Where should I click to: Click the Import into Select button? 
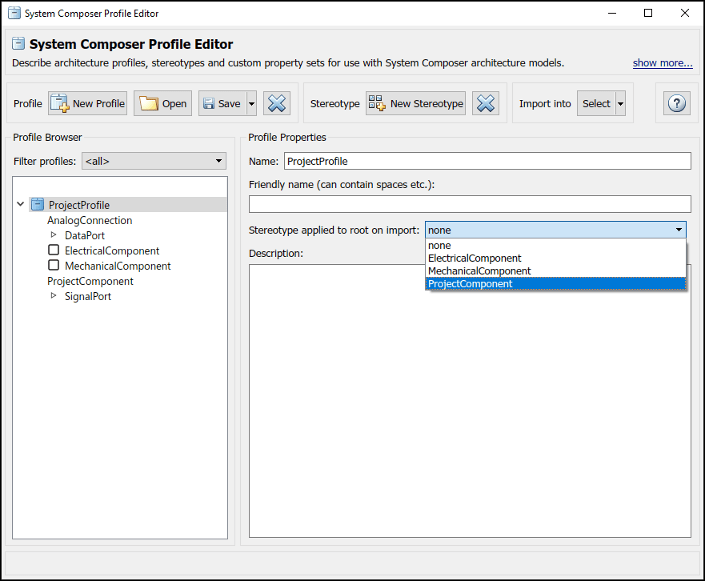(x=596, y=103)
